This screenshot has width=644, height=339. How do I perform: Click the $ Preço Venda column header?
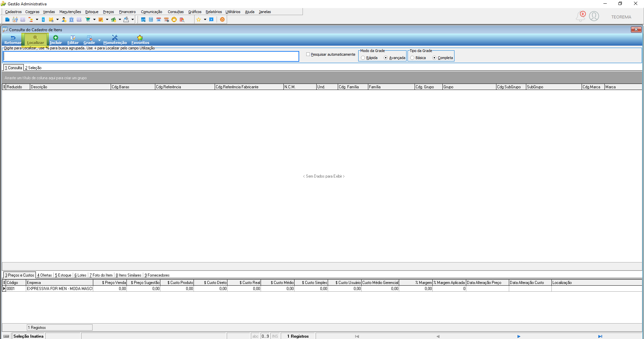tap(110, 283)
